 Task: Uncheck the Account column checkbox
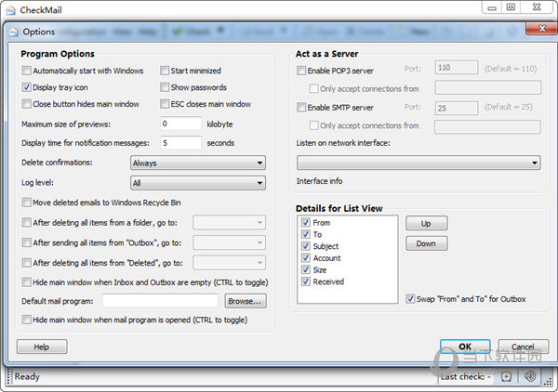pos(306,257)
